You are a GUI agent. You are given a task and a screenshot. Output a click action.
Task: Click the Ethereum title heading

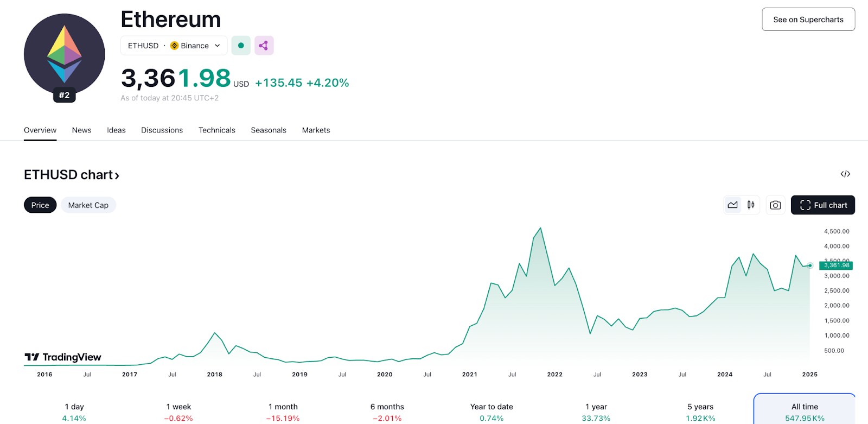171,20
